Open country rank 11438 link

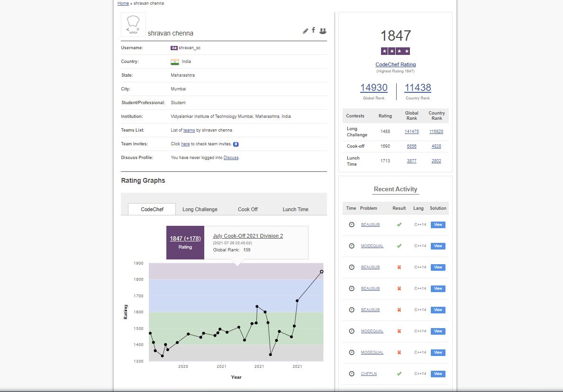tap(418, 88)
